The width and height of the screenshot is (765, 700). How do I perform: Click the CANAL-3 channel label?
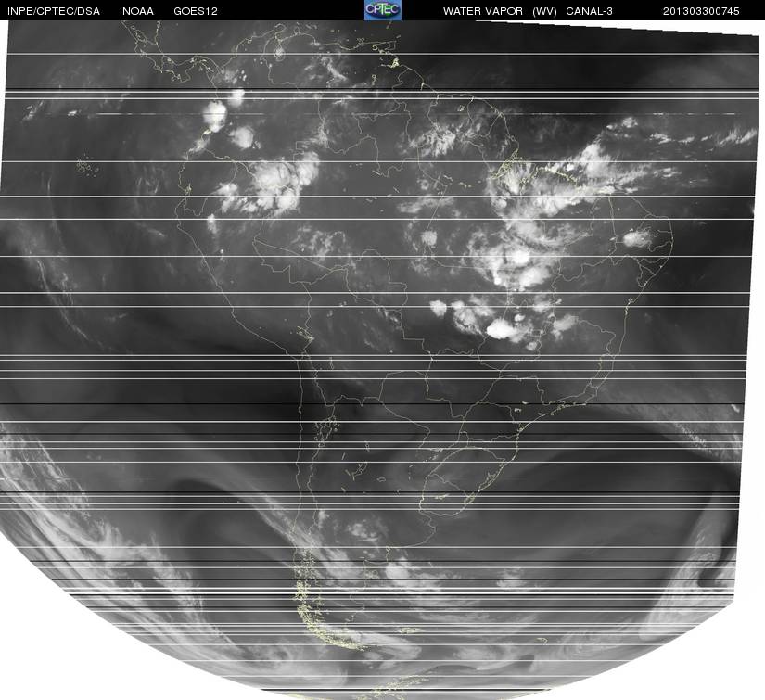point(590,11)
